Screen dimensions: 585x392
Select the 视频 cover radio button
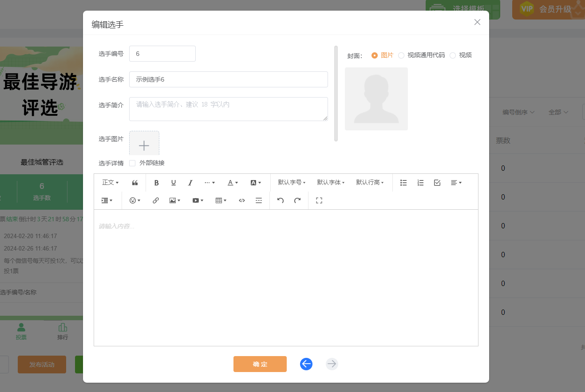(453, 55)
